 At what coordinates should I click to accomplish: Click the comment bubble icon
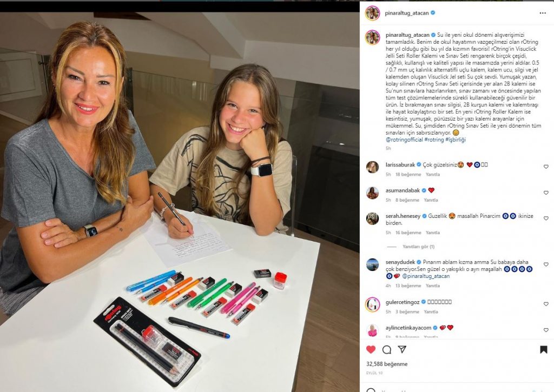pyautogui.click(x=386, y=350)
